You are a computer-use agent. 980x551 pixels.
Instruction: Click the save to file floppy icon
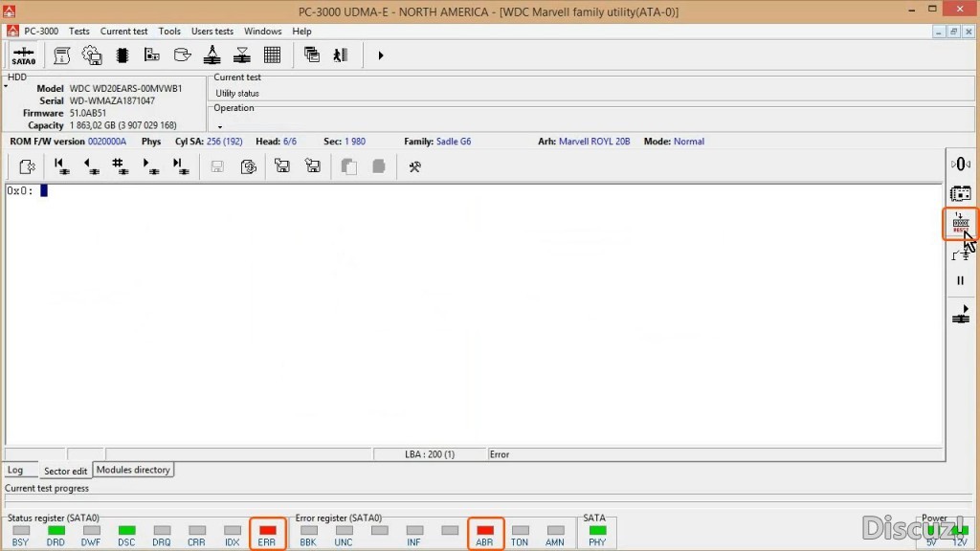(x=313, y=166)
